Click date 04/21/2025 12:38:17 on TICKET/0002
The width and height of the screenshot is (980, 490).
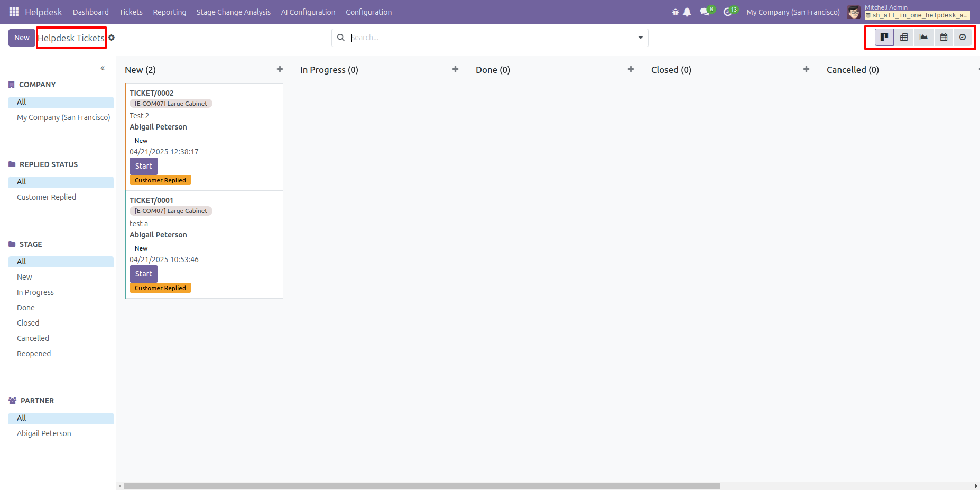164,152
